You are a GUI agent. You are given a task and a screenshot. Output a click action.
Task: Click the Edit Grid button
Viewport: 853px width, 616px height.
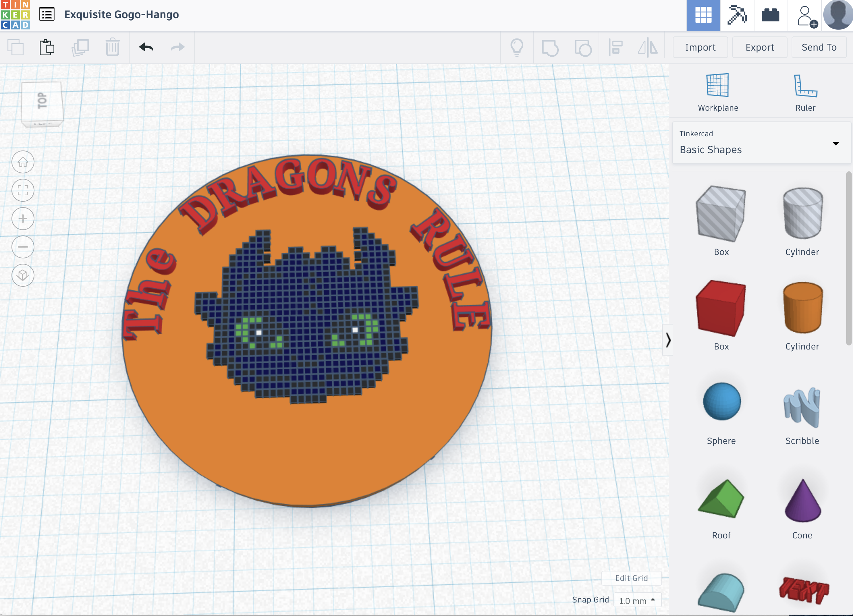click(631, 578)
